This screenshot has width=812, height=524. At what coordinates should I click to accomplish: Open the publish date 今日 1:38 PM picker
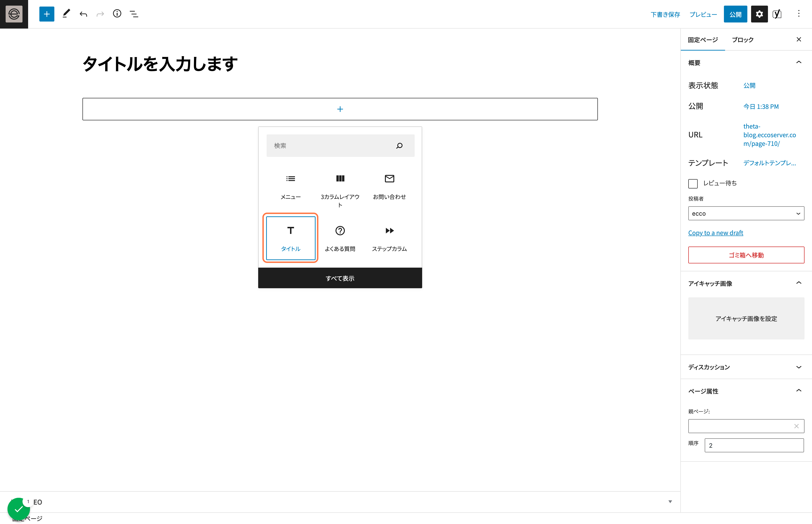pos(761,107)
